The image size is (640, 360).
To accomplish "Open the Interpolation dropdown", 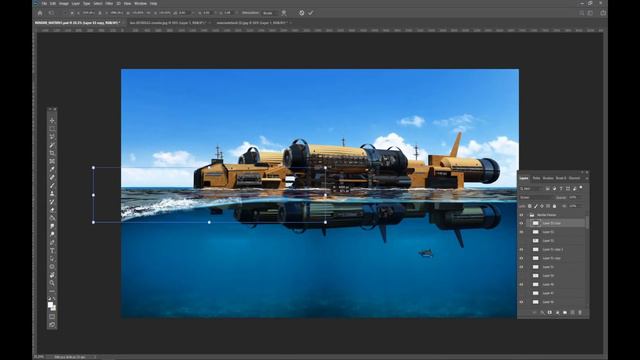I will point(269,13).
